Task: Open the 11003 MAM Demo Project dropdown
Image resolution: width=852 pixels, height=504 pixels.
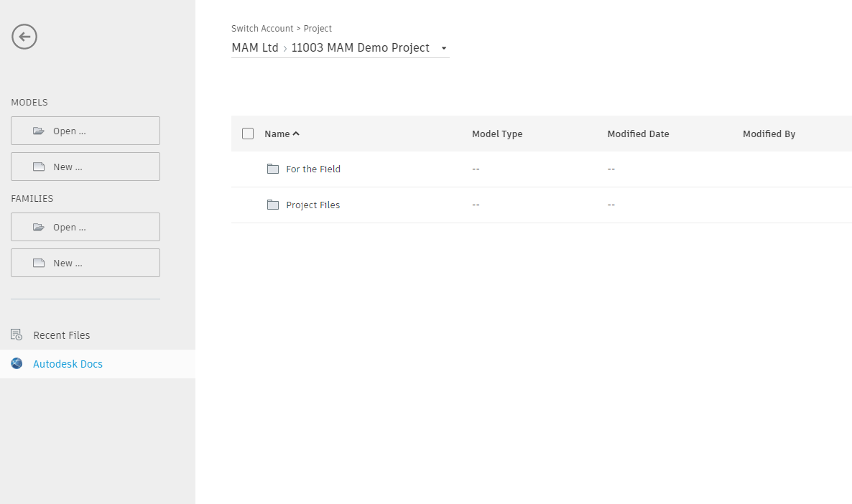Action: 361,47
